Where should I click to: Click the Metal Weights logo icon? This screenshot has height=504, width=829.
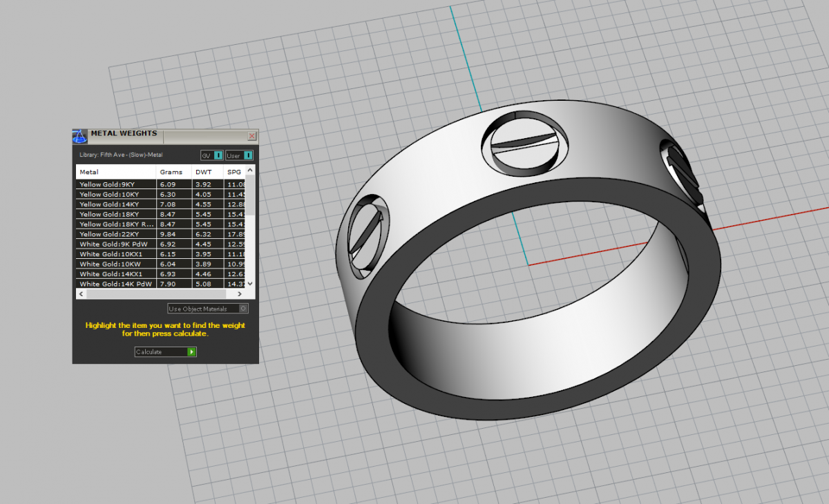coord(80,136)
